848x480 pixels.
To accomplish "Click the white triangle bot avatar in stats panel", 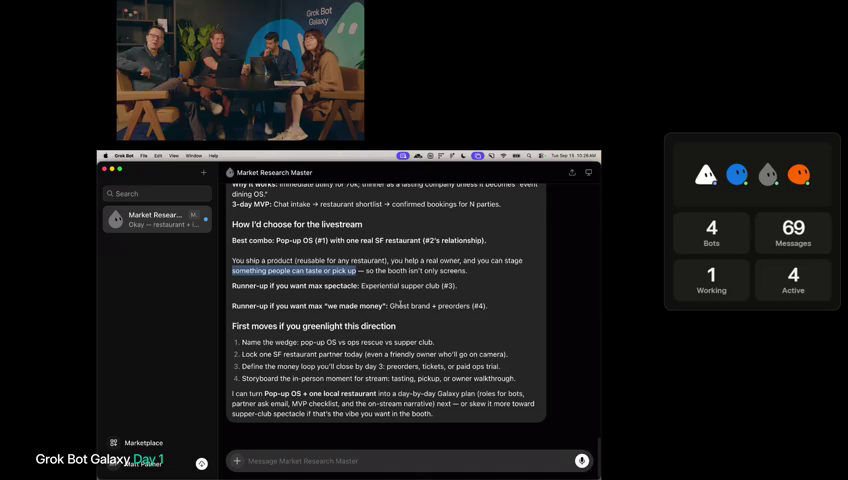I will tap(706, 175).
